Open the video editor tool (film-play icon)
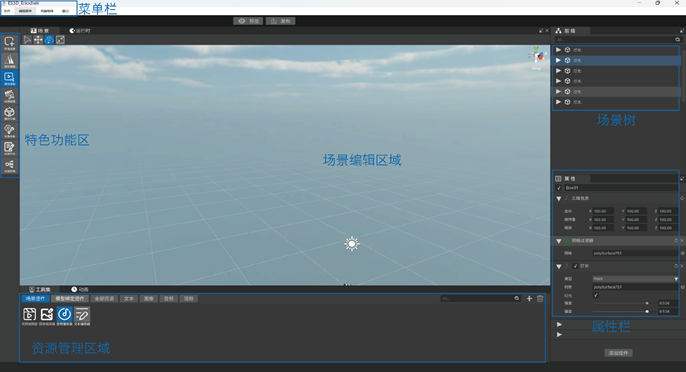The height and width of the screenshot is (372, 686). point(29,315)
